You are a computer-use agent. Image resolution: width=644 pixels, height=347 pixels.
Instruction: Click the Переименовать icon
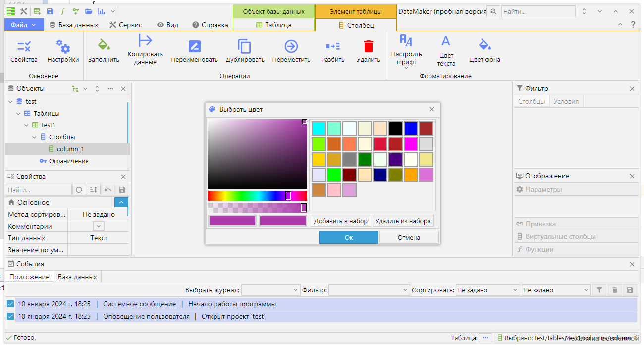coord(194,47)
